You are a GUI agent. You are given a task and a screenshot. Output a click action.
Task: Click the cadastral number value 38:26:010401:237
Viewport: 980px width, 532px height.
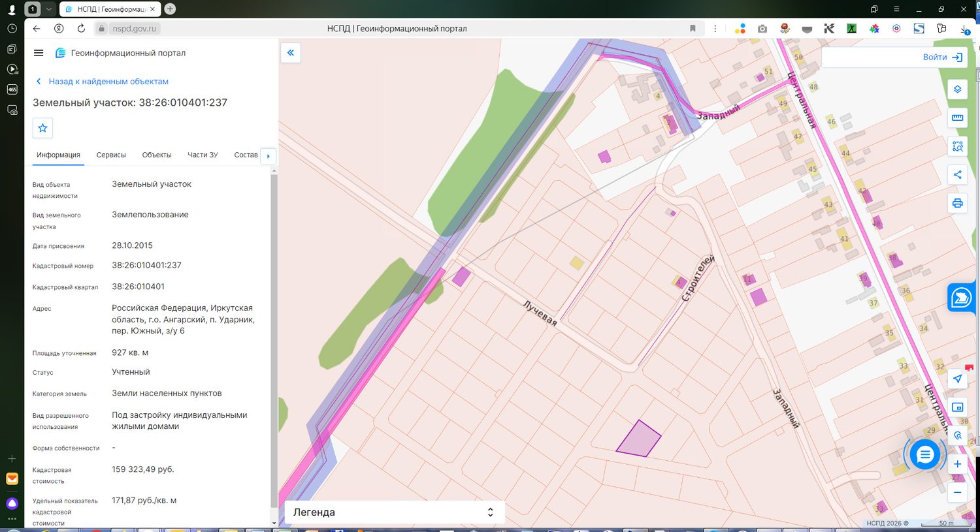point(146,266)
